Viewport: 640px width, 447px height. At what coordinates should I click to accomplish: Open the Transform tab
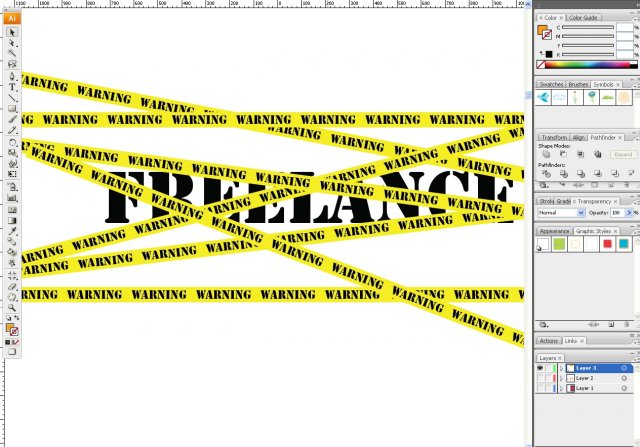click(554, 138)
